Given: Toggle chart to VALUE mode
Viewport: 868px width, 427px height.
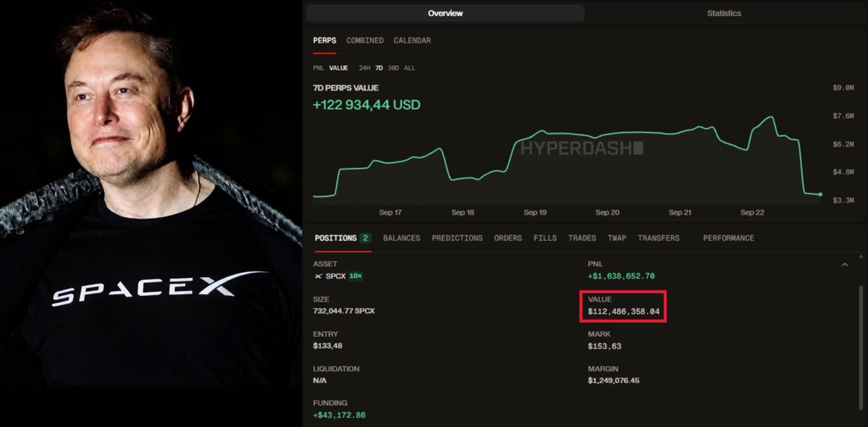Looking at the screenshot, I should click(x=339, y=68).
